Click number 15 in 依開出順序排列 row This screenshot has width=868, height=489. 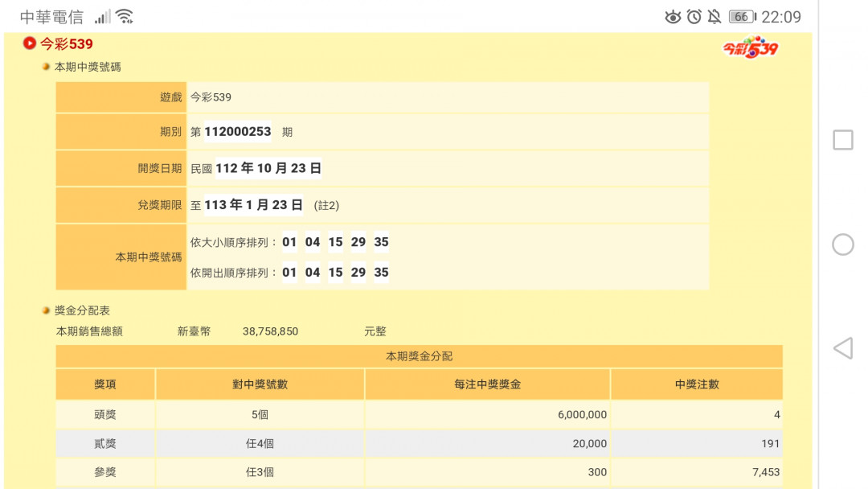click(335, 273)
